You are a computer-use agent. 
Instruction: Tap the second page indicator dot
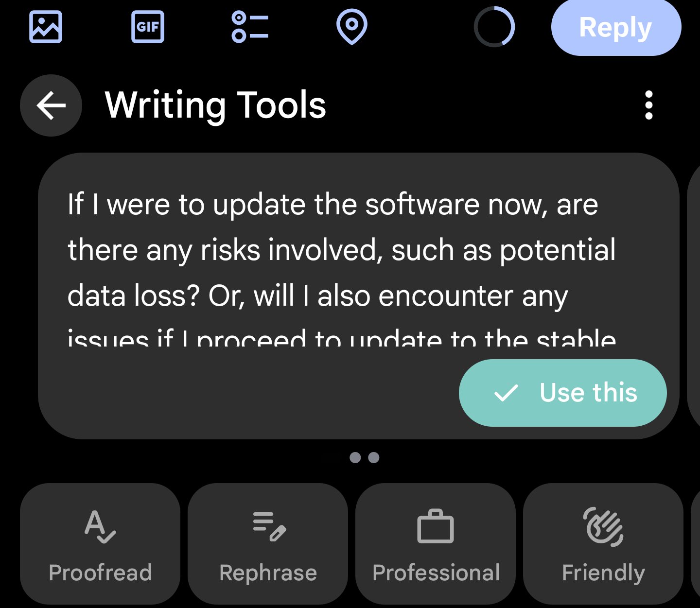click(374, 457)
